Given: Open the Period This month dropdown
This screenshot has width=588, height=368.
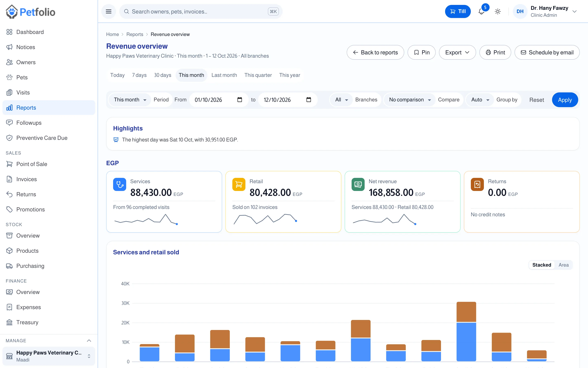Looking at the screenshot, I should coord(130,100).
